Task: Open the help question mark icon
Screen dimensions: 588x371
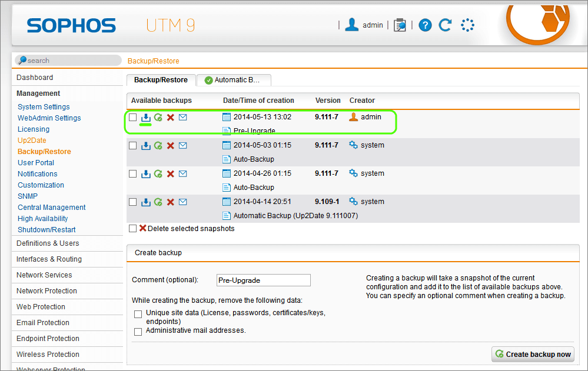Action: (x=425, y=25)
